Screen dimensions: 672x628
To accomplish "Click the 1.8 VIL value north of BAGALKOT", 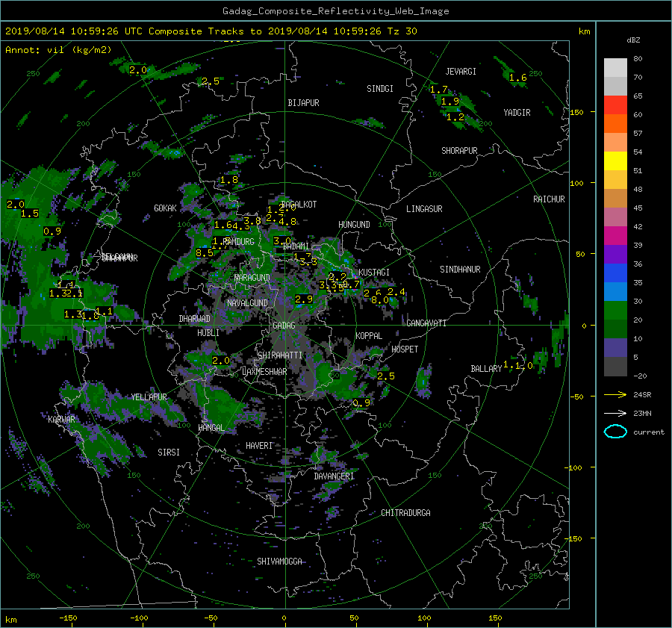I will [x=229, y=180].
